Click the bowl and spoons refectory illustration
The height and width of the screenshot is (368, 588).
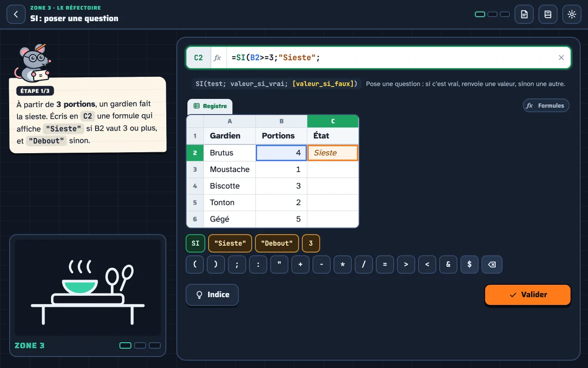(88, 287)
